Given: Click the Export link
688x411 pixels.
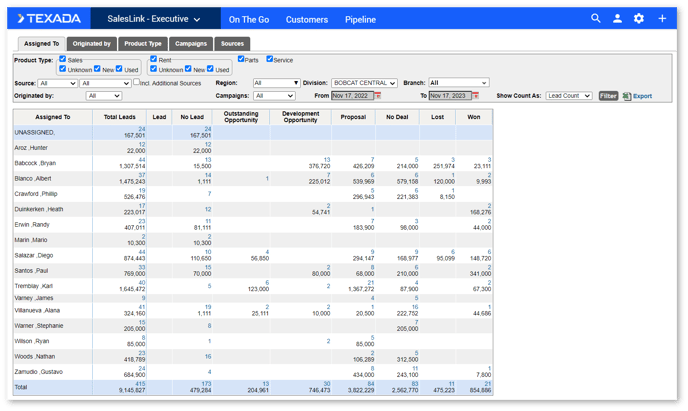Looking at the screenshot, I should coord(642,96).
